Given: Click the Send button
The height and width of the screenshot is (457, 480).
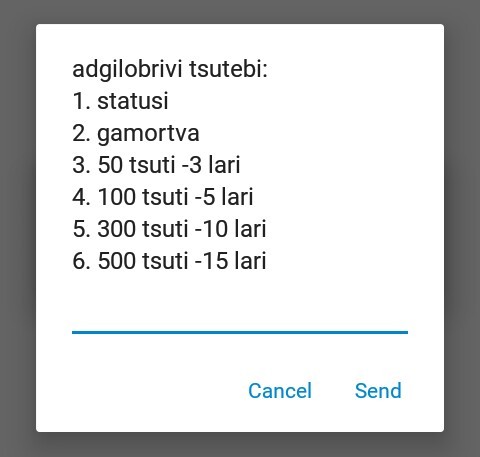Looking at the screenshot, I should point(378,390).
